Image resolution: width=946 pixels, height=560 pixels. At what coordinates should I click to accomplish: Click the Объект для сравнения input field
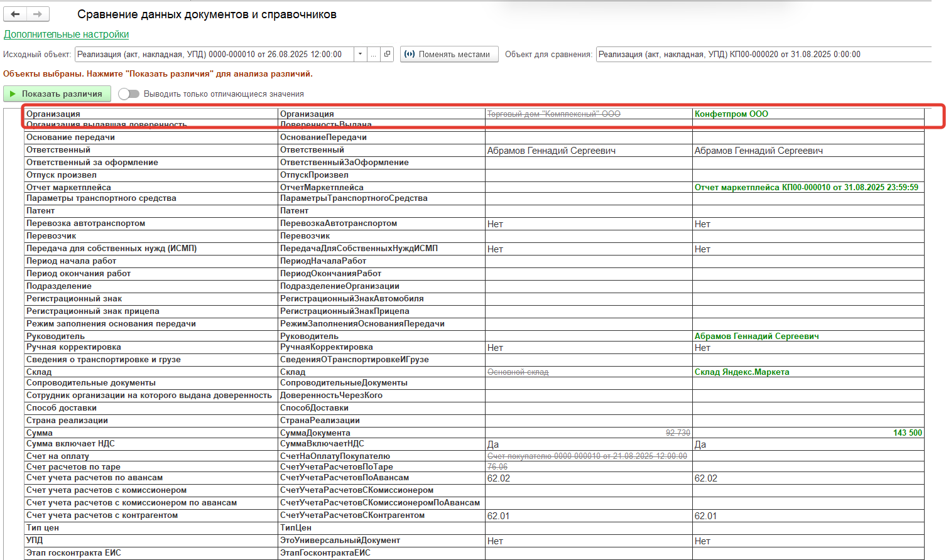coord(763,54)
